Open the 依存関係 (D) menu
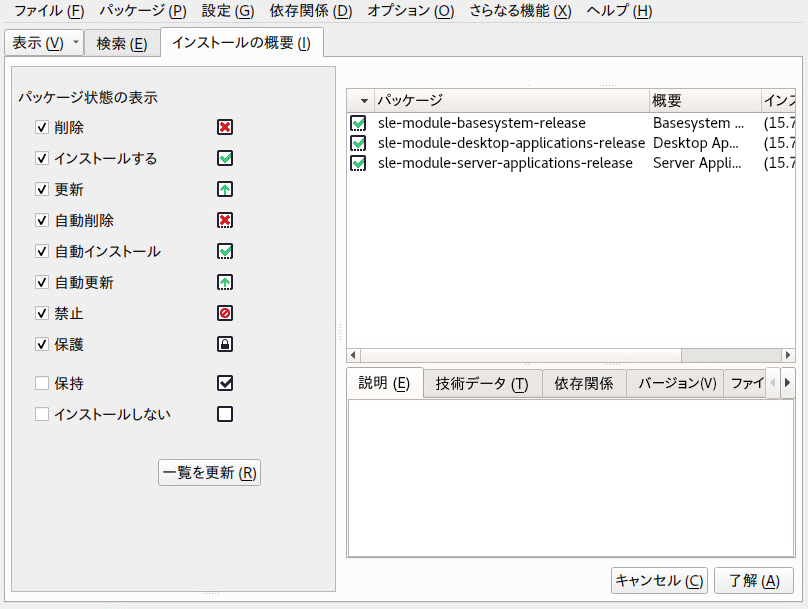Image resolution: width=808 pixels, height=609 pixels. (311, 11)
